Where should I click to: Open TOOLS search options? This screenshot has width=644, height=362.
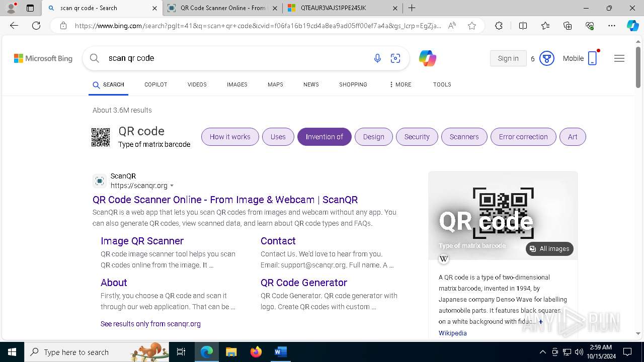point(442,84)
